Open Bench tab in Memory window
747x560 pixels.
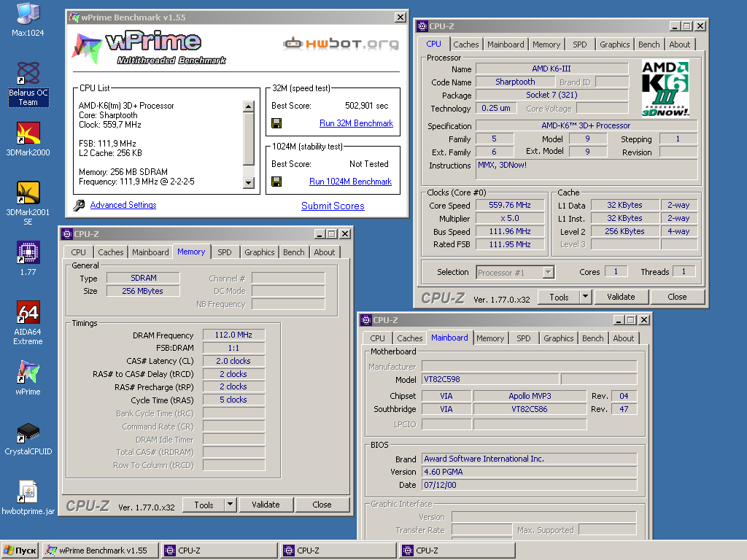(x=293, y=252)
